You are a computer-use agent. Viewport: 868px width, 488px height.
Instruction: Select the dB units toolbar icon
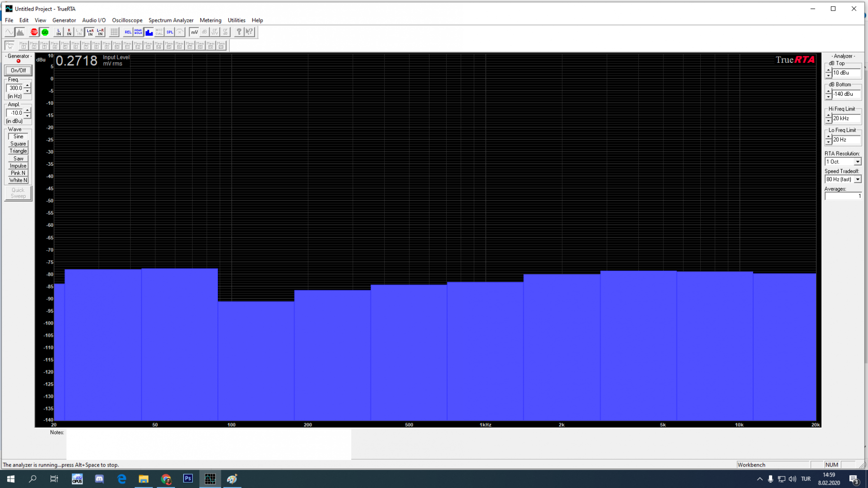tap(204, 32)
